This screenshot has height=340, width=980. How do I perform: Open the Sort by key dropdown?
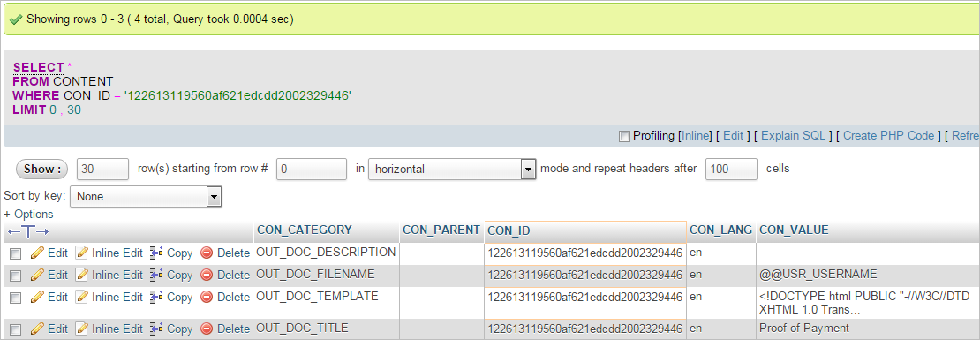point(146,196)
